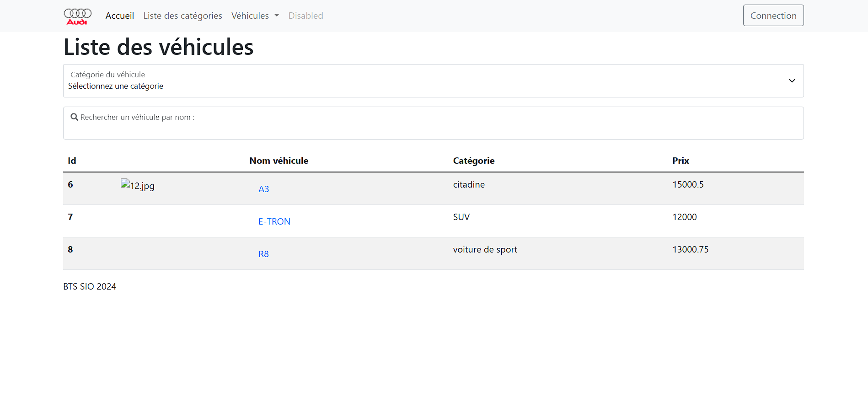This screenshot has width=868, height=398.
Task: Click the BTS SIO 2024 footer text
Action: [90, 286]
